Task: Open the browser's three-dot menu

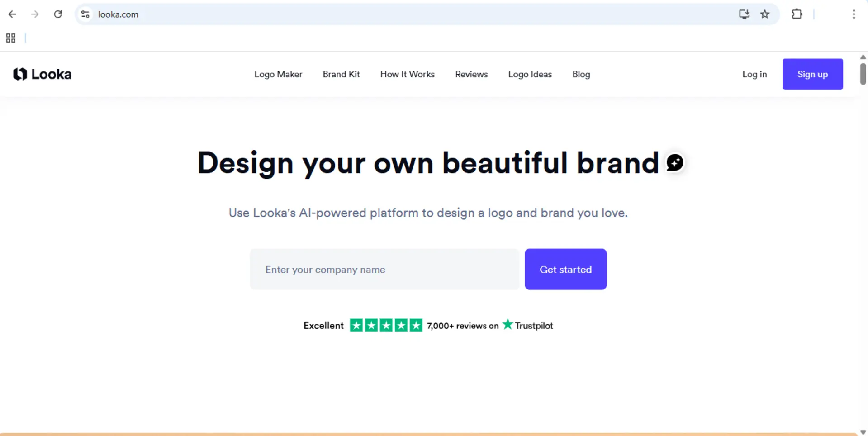Action: click(854, 14)
